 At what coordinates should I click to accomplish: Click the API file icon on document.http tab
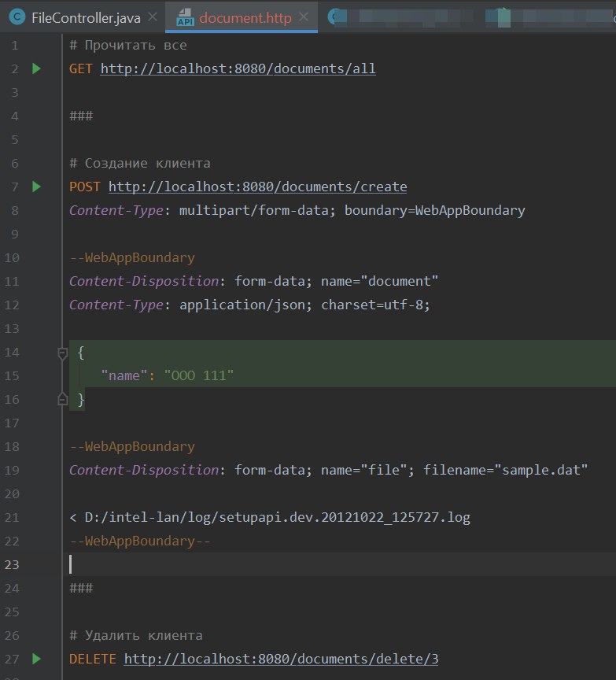coord(185,17)
